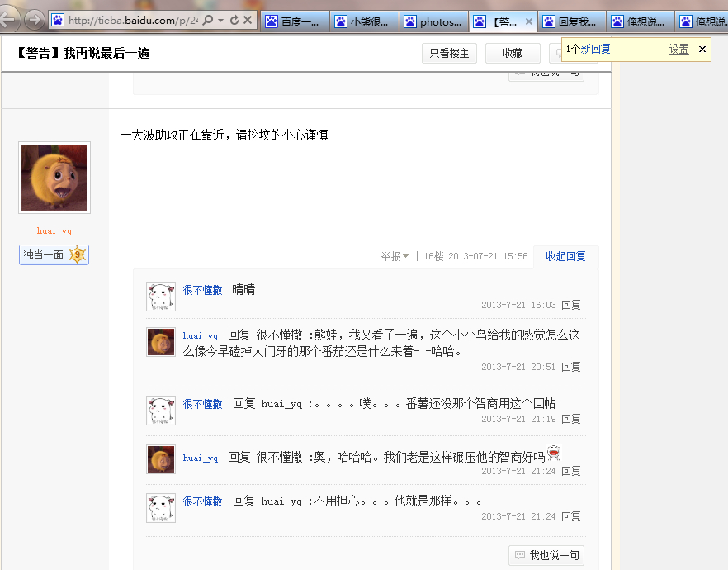Reply to huai_yq's 21:24 comment
This screenshot has height=570, width=728.
[x=571, y=471]
